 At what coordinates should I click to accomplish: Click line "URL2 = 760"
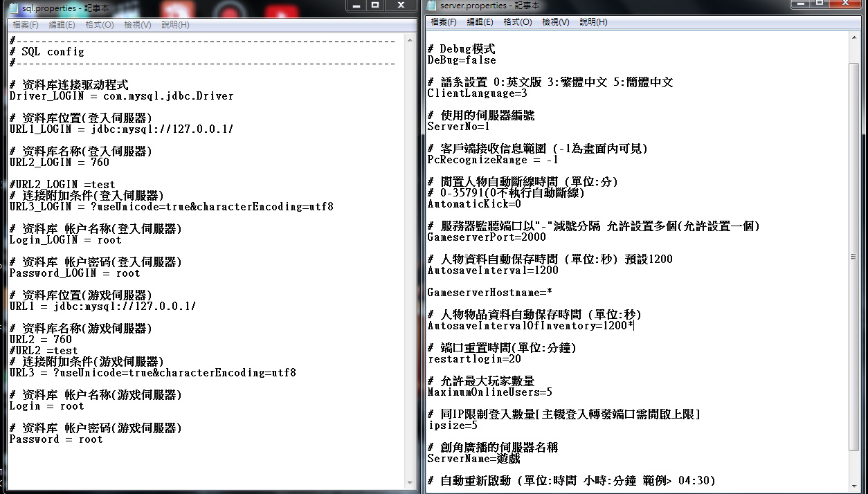click(41, 340)
